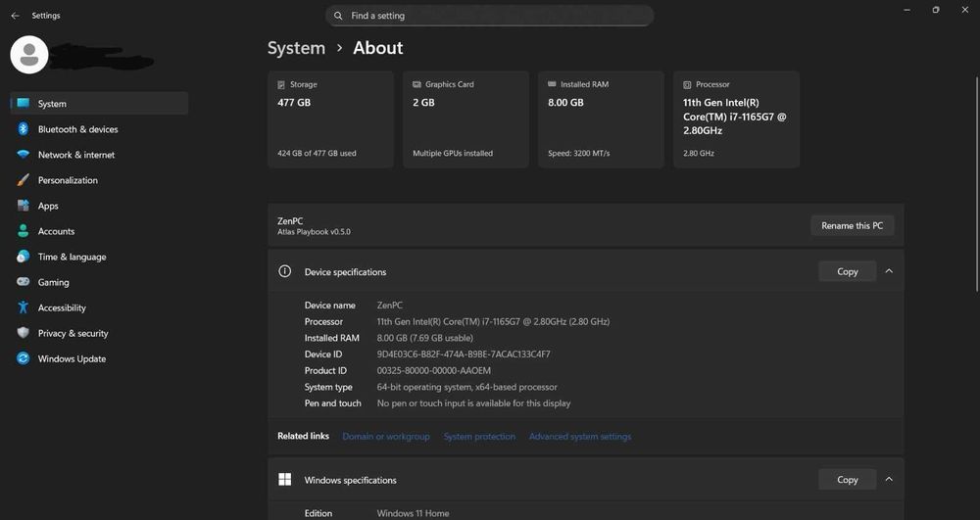980x520 pixels.
Task: Collapse the Device specifications section
Action: [x=889, y=271]
